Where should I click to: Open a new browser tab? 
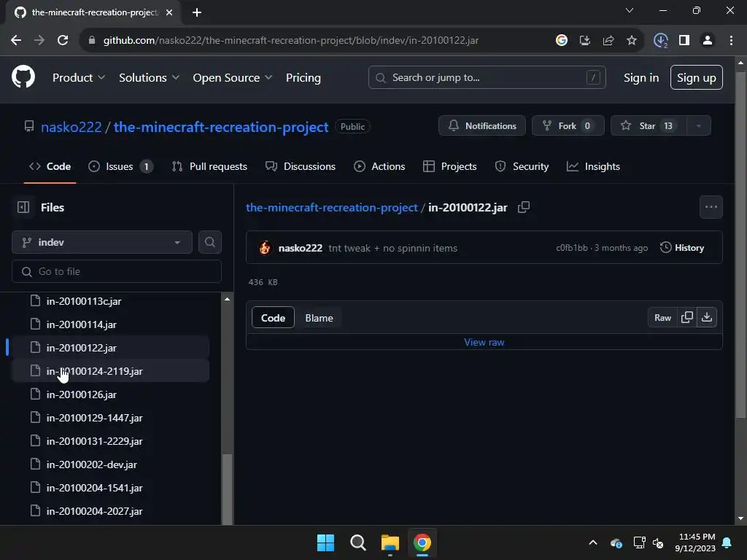(x=197, y=12)
